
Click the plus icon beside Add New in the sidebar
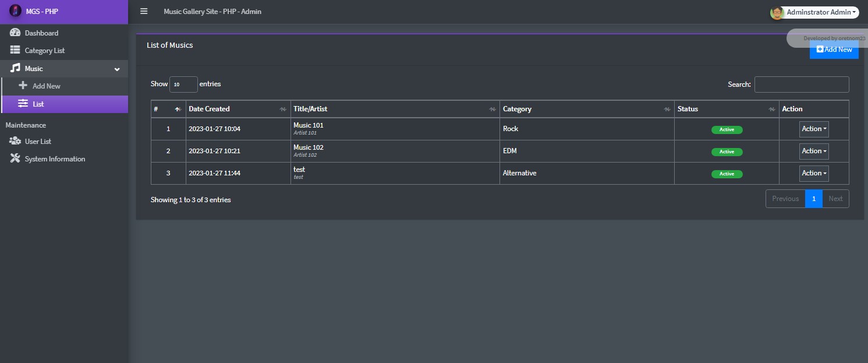(23, 86)
